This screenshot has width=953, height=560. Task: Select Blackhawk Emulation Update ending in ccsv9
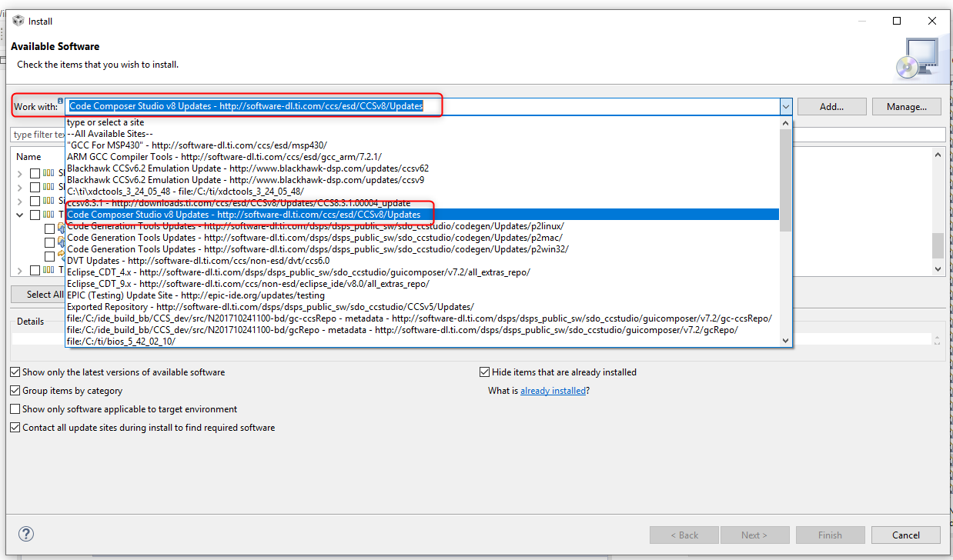point(422,180)
